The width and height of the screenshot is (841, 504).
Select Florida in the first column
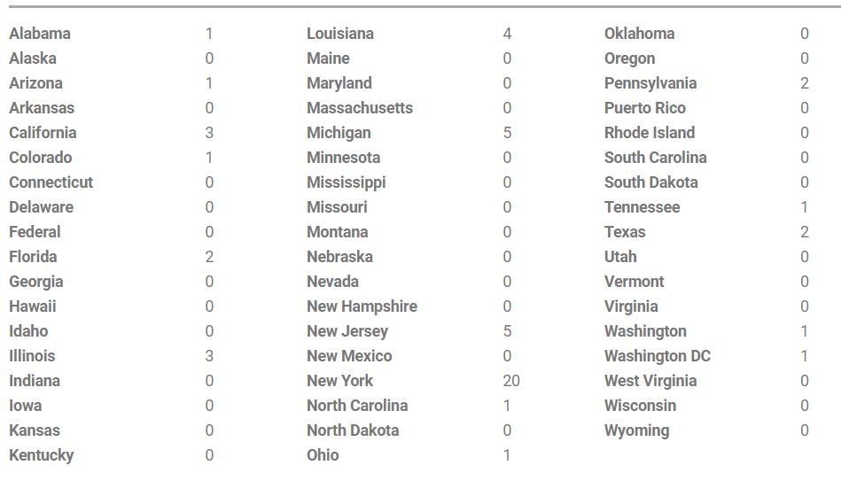coord(33,256)
